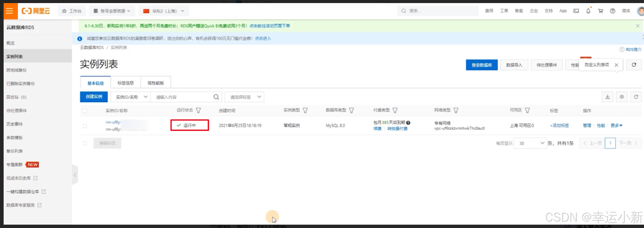Open column settings gear icon

[x=622, y=97]
